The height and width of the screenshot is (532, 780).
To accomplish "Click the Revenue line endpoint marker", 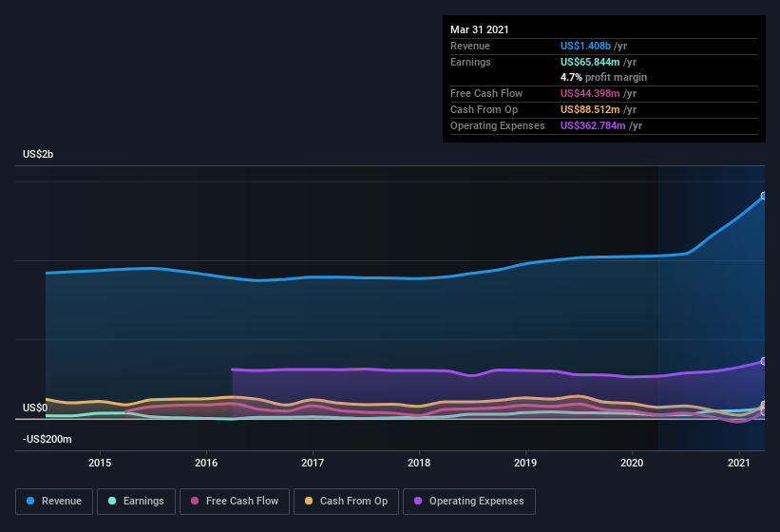I will [x=764, y=196].
